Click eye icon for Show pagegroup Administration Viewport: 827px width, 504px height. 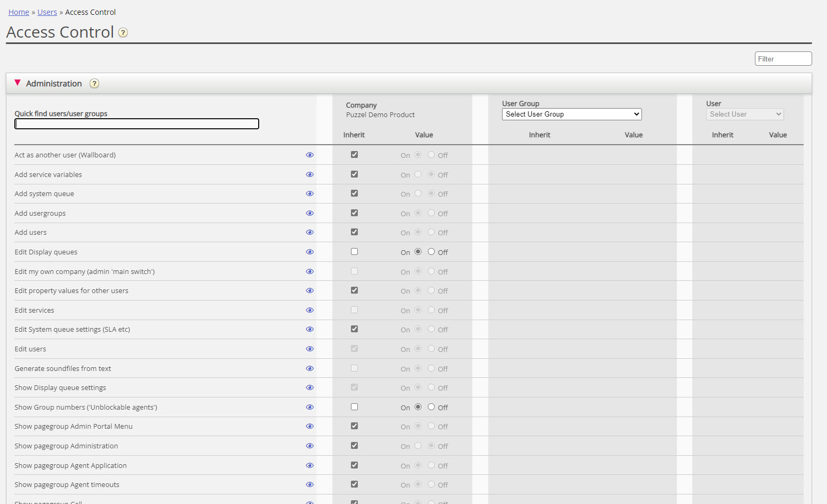tap(310, 446)
